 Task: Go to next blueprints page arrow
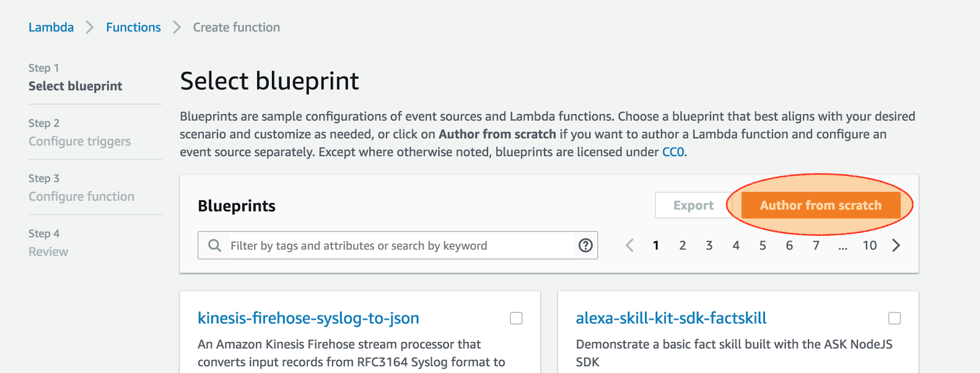896,246
